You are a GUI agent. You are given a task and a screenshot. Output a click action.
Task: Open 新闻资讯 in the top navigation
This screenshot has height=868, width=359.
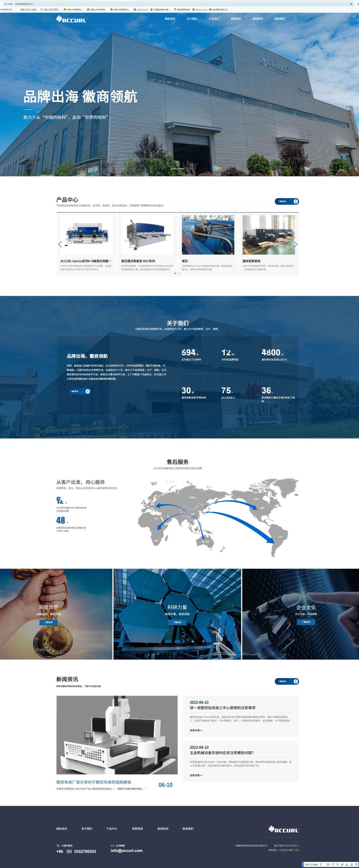coord(258,19)
